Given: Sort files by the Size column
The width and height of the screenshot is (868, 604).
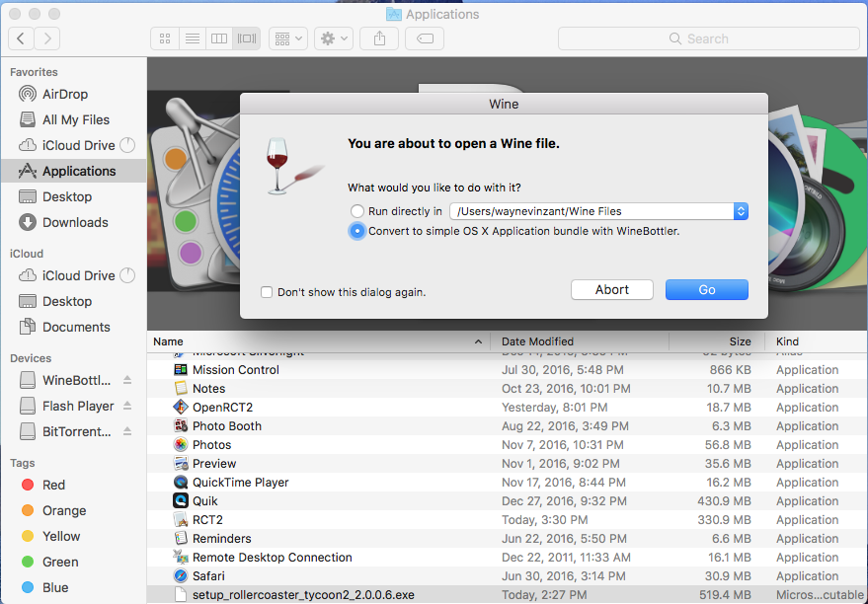Looking at the screenshot, I should tap(717, 341).
